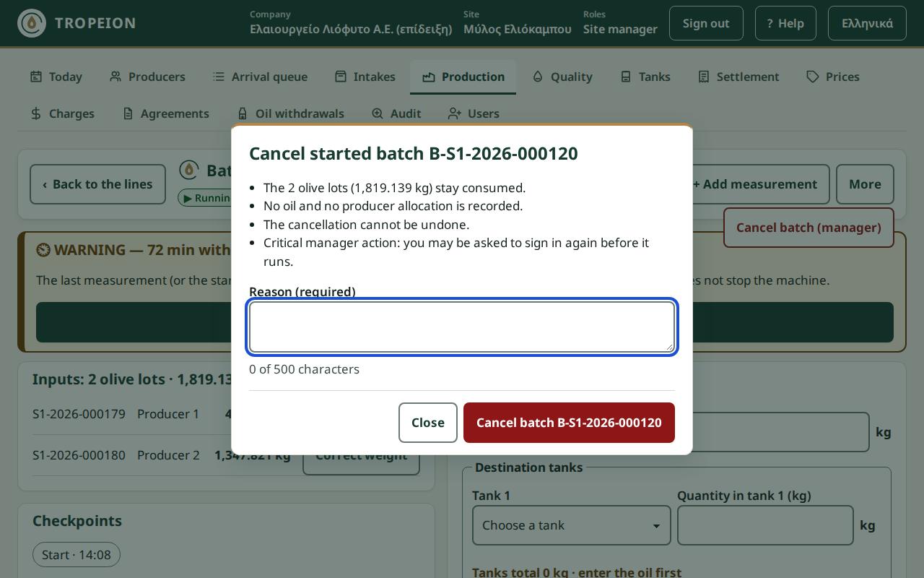Image resolution: width=924 pixels, height=578 pixels.
Task: Click the Audit magnifier icon
Action: coord(378,113)
